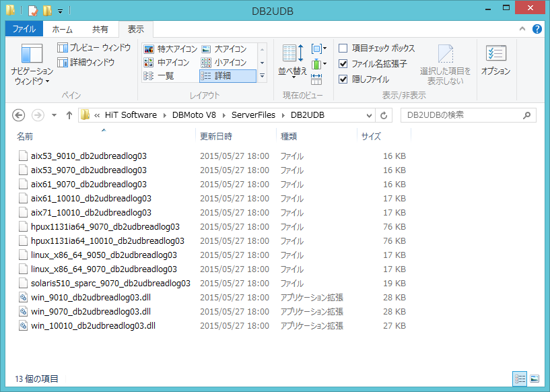Open the recent locations dropdown

[x=54, y=115]
